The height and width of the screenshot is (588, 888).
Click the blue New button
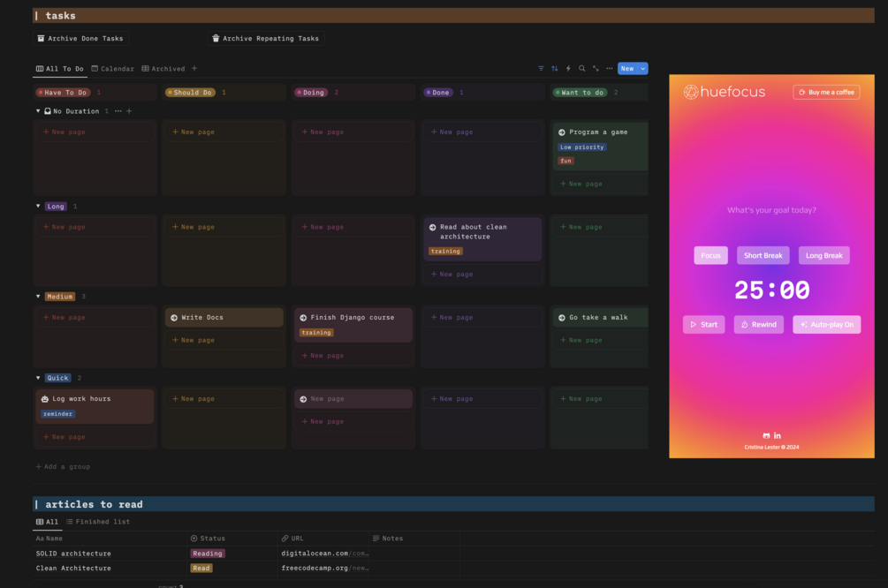tap(627, 69)
